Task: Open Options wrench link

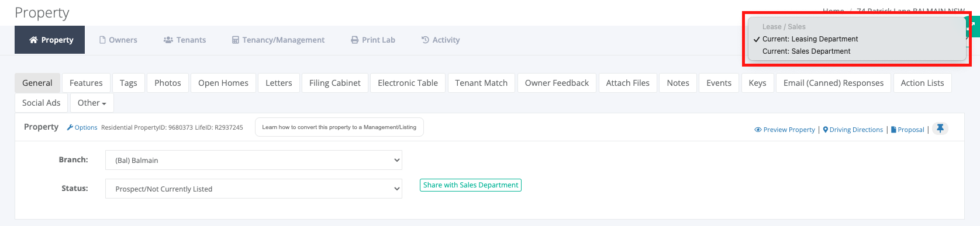Action: tap(82, 127)
